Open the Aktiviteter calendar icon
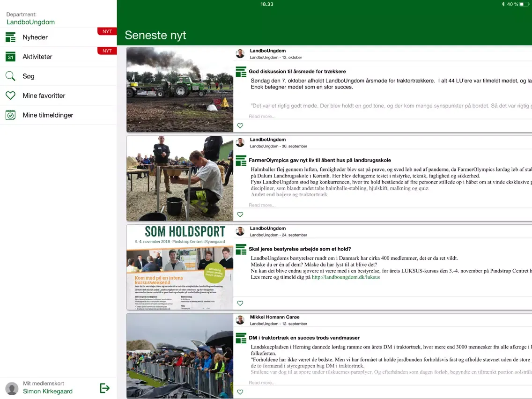The image size is (532, 399). [10, 57]
